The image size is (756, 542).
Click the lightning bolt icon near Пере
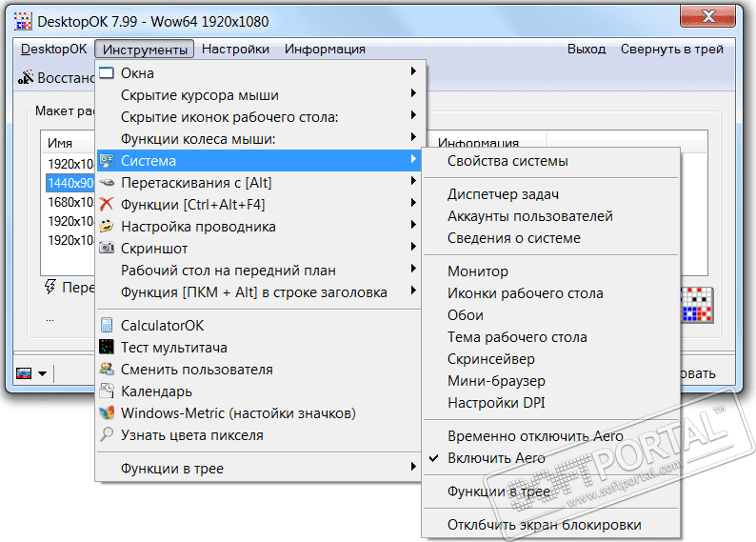coord(50,287)
